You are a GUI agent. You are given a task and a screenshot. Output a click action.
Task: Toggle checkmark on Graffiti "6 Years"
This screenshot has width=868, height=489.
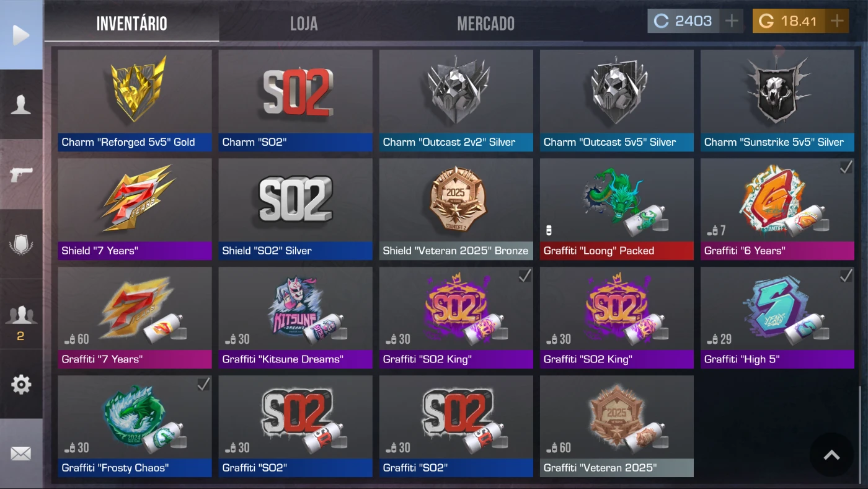click(x=846, y=168)
